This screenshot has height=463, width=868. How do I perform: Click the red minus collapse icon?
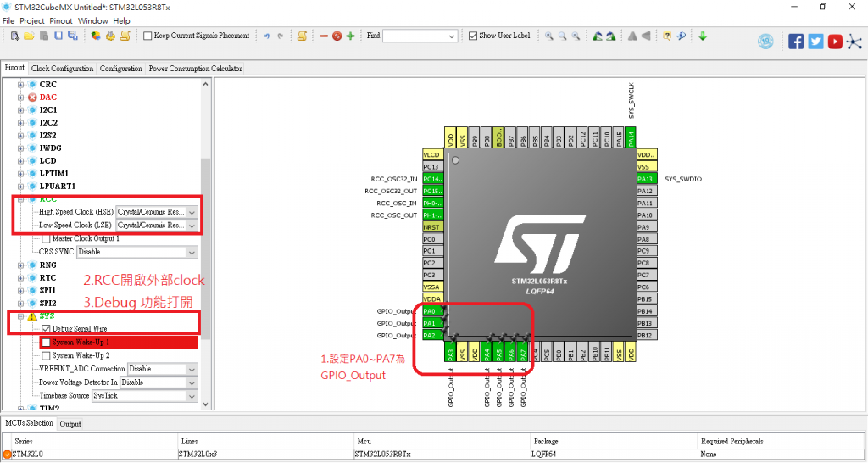(324, 36)
